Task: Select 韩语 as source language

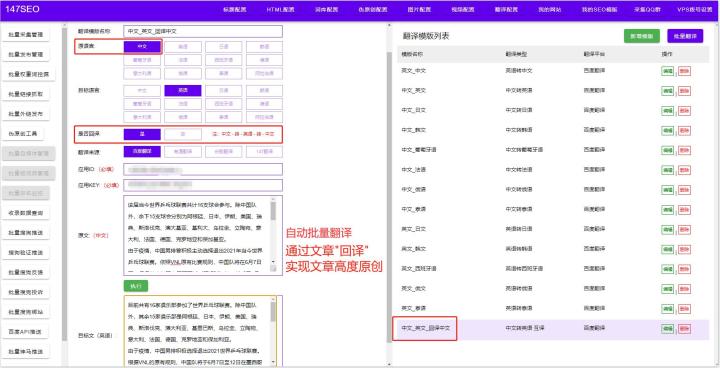Action: pyautogui.click(x=264, y=46)
